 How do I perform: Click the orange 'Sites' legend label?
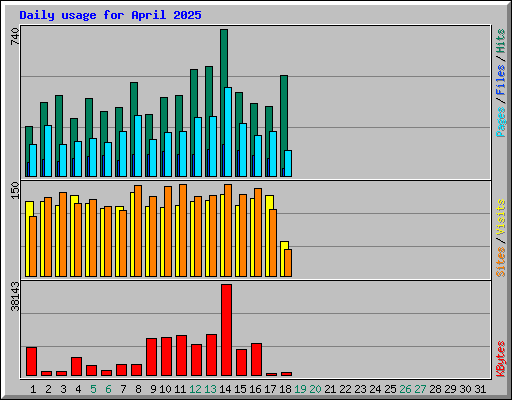(x=500, y=262)
